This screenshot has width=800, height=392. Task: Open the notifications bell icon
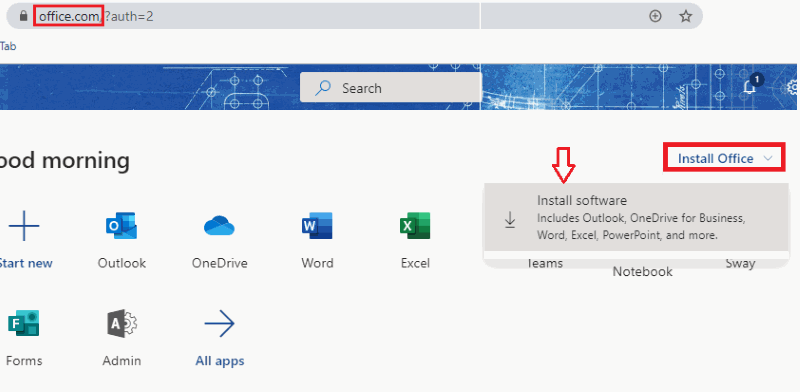[x=749, y=87]
